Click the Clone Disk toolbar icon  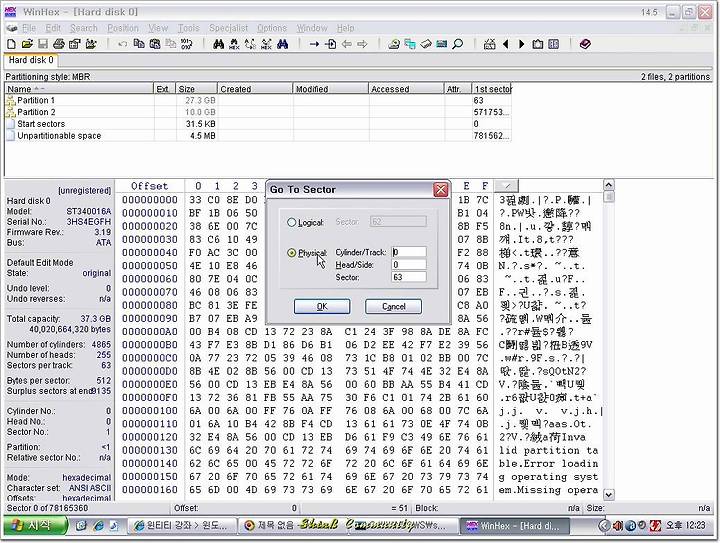pyautogui.click(x=410, y=44)
